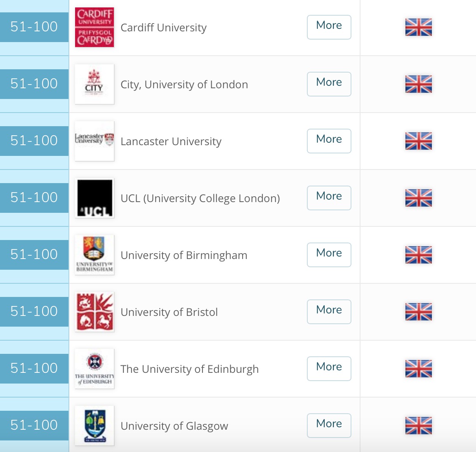The image size is (476, 452).
Task: Click the University of Edinburgh logo
Action: point(94,369)
